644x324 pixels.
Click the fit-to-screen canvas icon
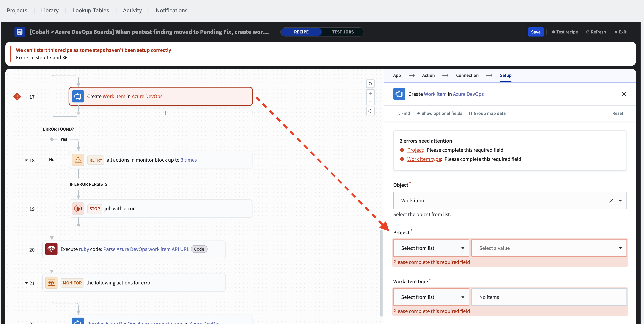370,111
